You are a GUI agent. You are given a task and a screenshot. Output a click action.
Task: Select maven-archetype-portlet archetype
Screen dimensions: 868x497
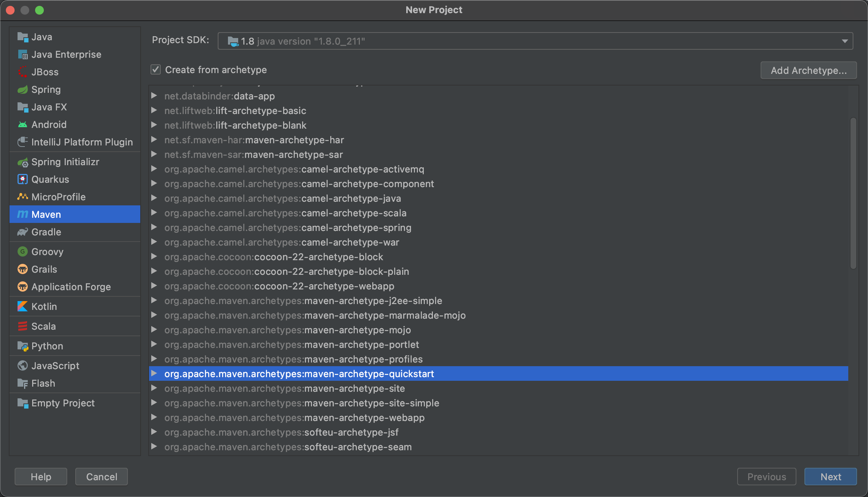(499, 345)
